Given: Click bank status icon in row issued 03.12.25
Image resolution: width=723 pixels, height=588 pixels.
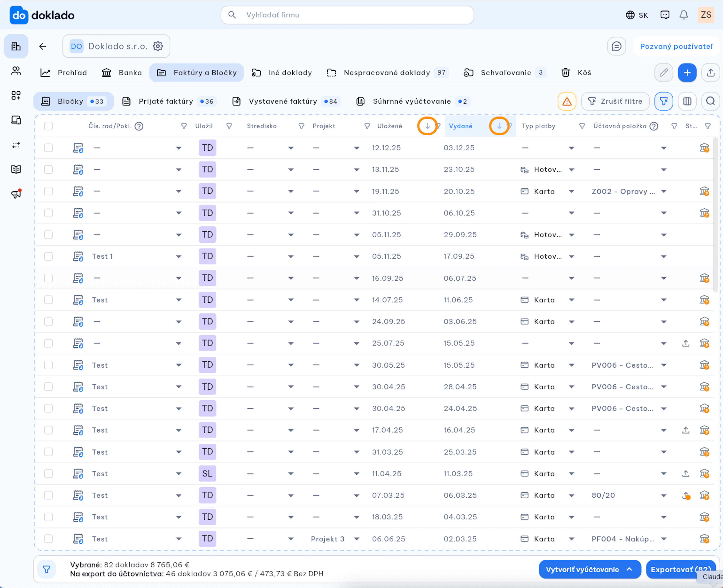Looking at the screenshot, I should [x=704, y=148].
